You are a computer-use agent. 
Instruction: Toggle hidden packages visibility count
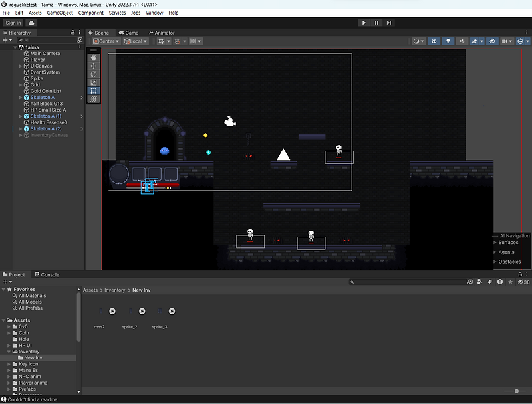point(523,282)
